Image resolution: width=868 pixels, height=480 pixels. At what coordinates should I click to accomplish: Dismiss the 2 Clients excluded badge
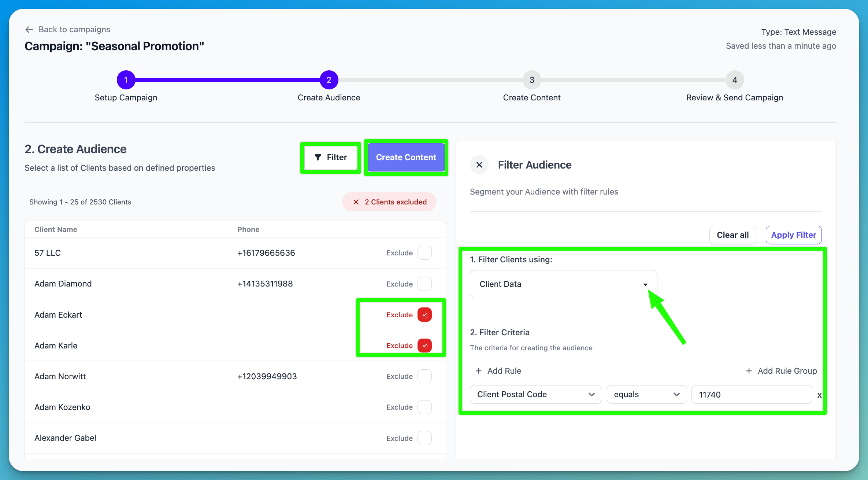(x=356, y=202)
